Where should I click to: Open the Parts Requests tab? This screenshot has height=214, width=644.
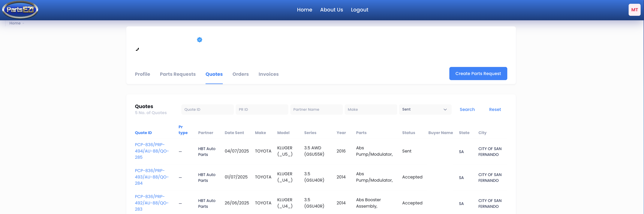(x=177, y=74)
